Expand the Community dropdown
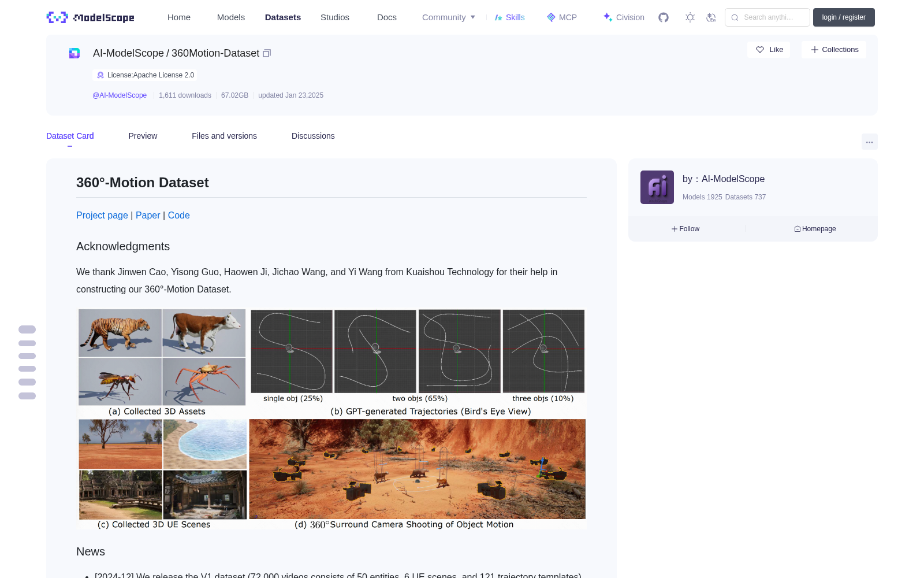 tap(449, 17)
